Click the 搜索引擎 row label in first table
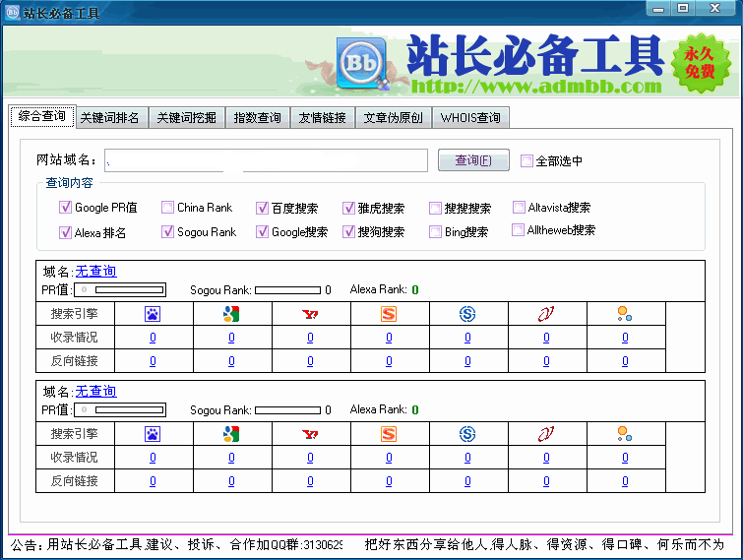The height and width of the screenshot is (560, 743). [75, 314]
